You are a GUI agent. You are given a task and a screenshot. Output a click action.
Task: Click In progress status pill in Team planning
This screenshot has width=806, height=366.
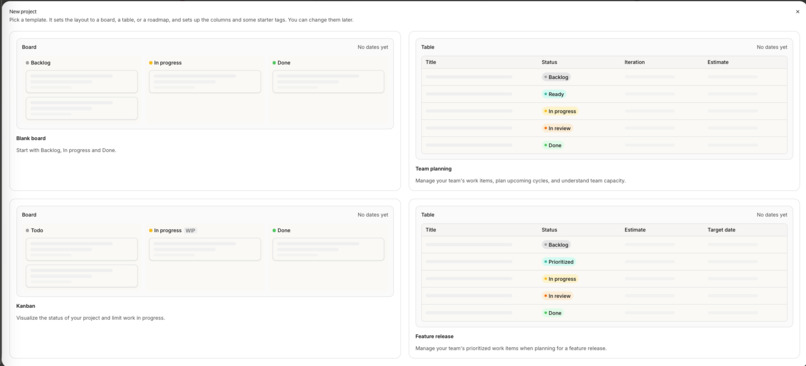coord(560,111)
